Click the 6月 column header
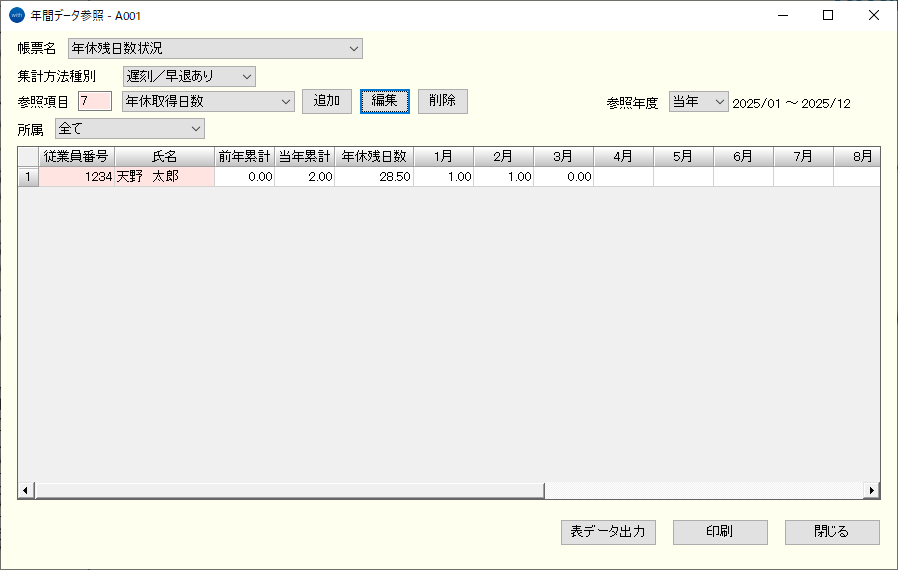 coord(743,156)
